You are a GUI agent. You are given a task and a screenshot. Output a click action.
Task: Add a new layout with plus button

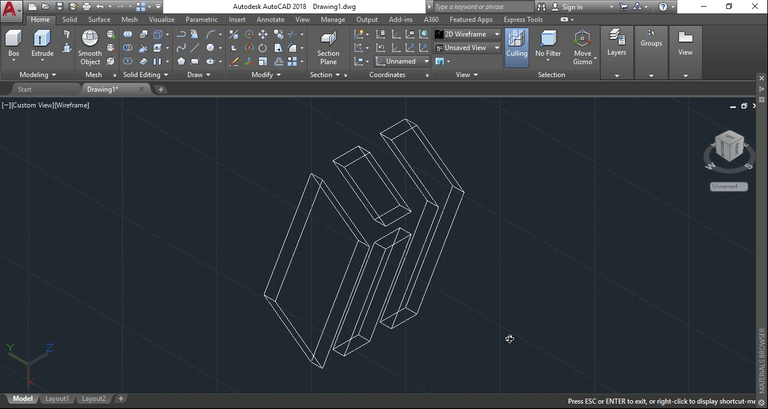click(x=121, y=399)
